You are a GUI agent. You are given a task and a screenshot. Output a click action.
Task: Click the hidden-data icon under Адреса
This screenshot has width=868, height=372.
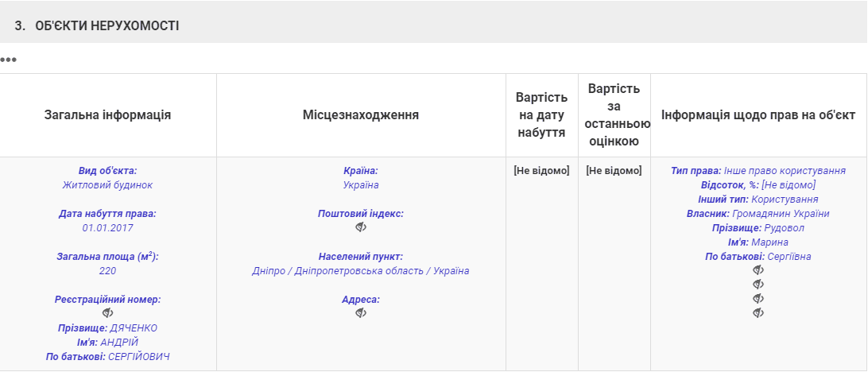[x=360, y=313]
